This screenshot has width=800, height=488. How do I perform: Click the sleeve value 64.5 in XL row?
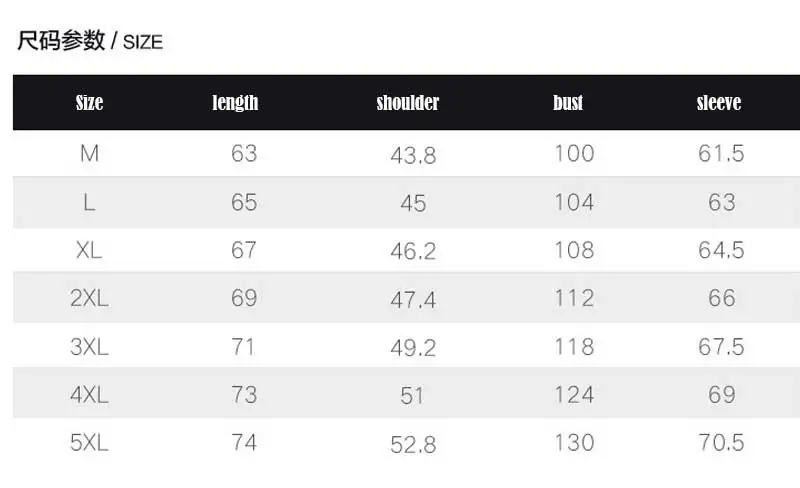coord(721,250)
